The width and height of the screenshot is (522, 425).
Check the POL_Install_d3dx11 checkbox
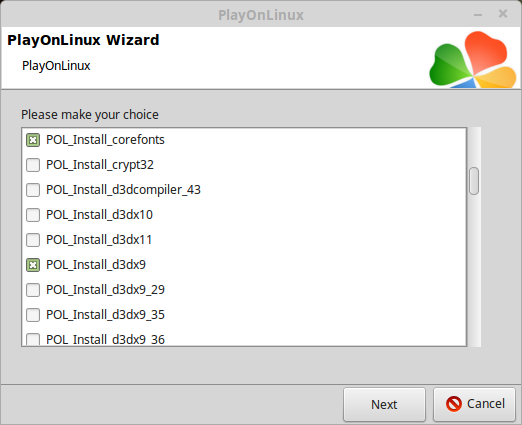click(x=33, y=240)
